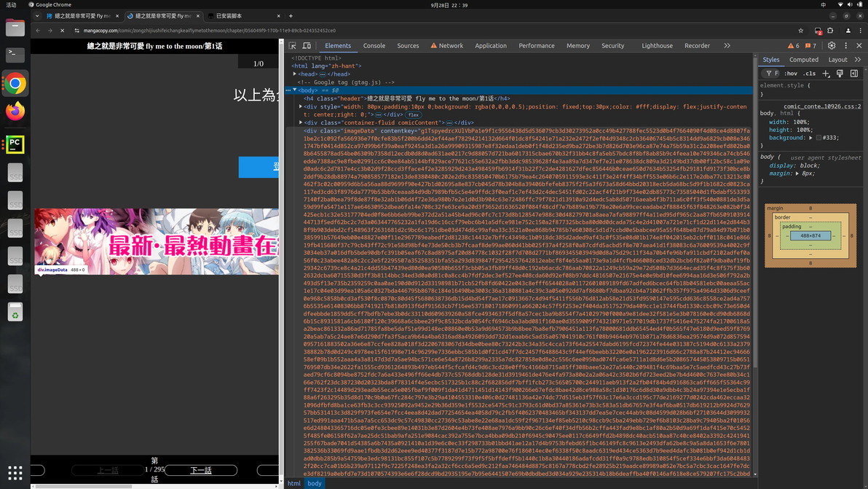Click the #333 background color swatch
Screen dimensions: 868x489
[818, 137]
